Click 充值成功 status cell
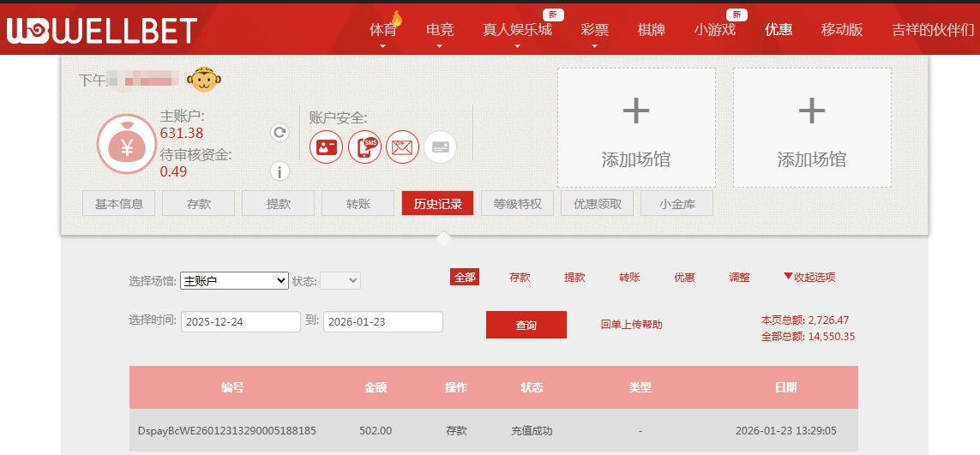The width and height of the screenshot is (980, 455). tap(532, 431)
